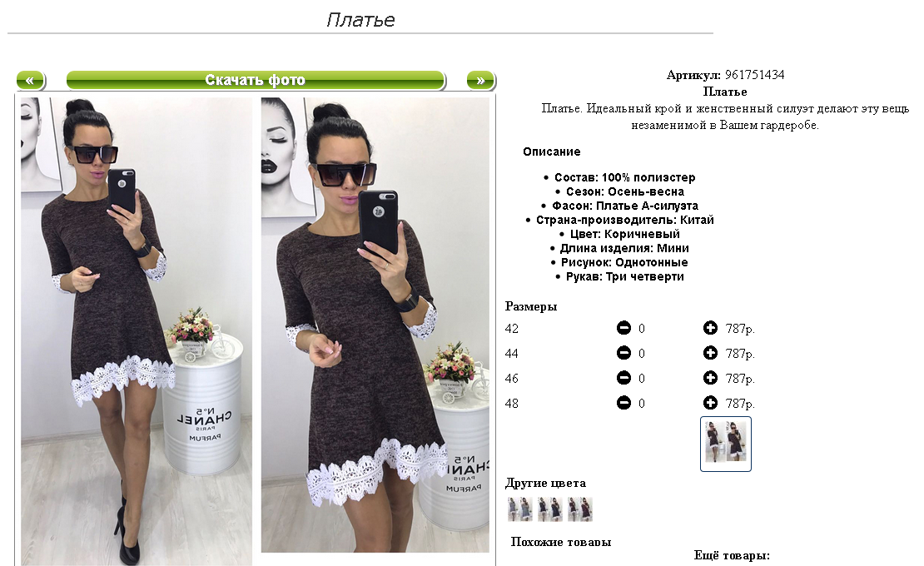Decrease quantity for size 42
Viewport: 924px width, 566px height.
point(623,328)
